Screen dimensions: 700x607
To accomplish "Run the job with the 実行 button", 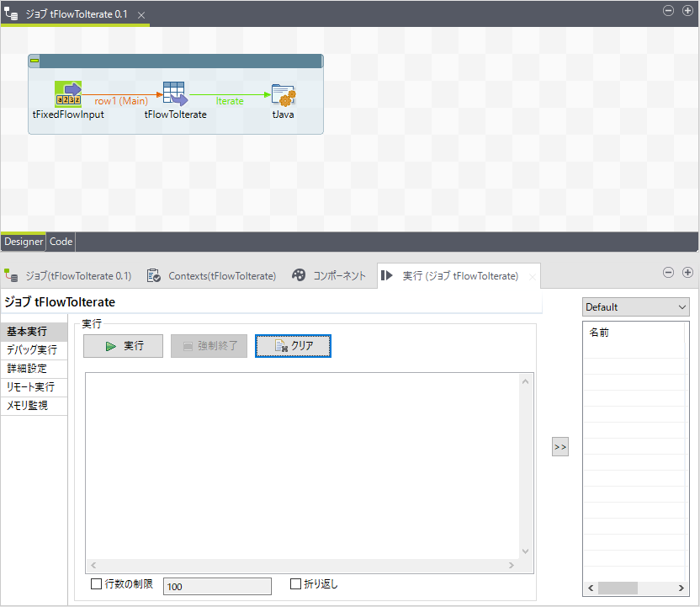I will click(x=123, y=345).
